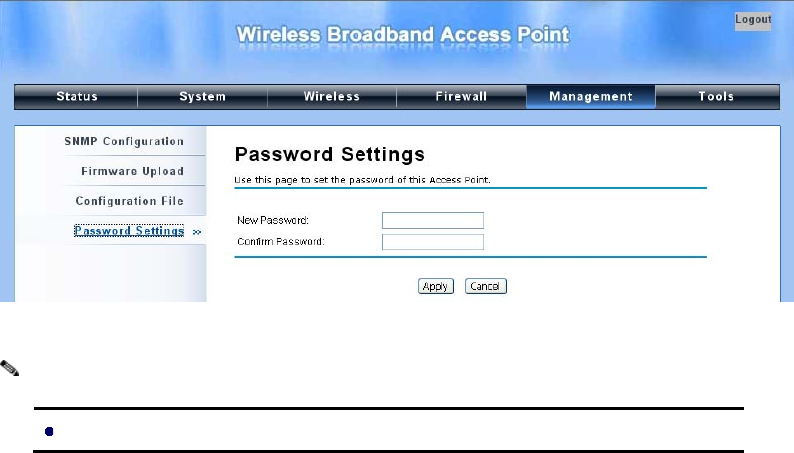This screenshot has height=453, width=794.
Task: Open the Status menu tab
Action: [x=76, y=97]
